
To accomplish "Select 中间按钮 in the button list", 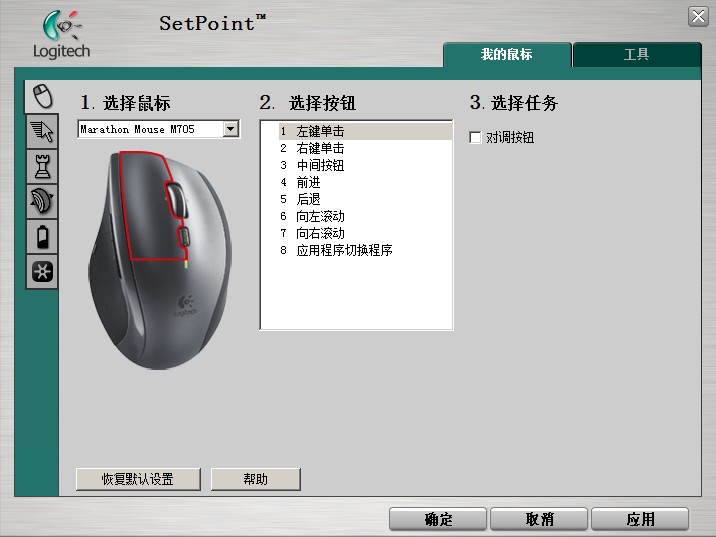I will pyautogui.click(x=320, y=165).
